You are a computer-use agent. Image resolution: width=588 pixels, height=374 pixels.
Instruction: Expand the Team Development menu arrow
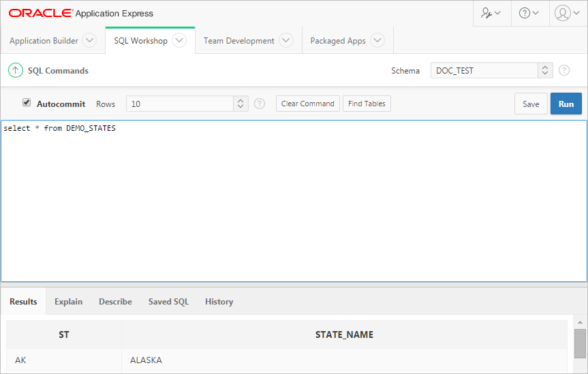click(286, 41)
